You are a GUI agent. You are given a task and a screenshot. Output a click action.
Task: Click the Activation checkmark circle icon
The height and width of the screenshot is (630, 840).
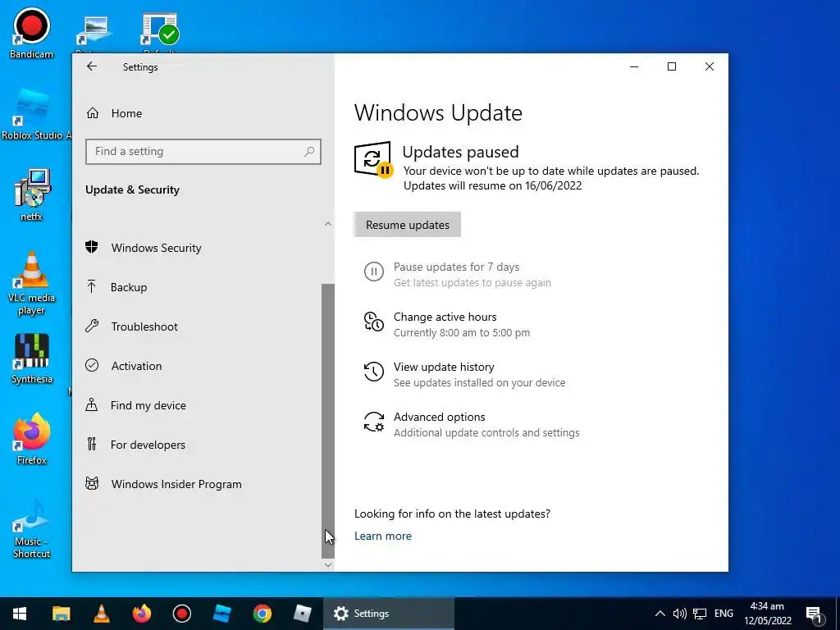pos(92,365)
